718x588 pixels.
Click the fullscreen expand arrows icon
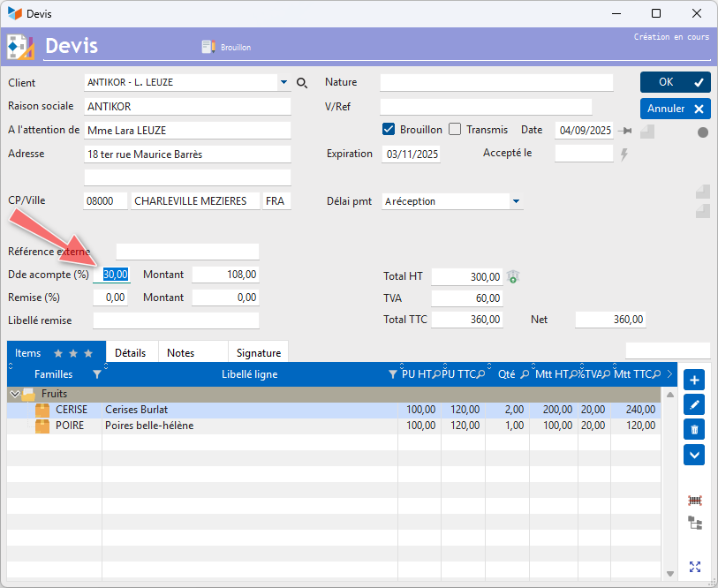coord(695,567)
